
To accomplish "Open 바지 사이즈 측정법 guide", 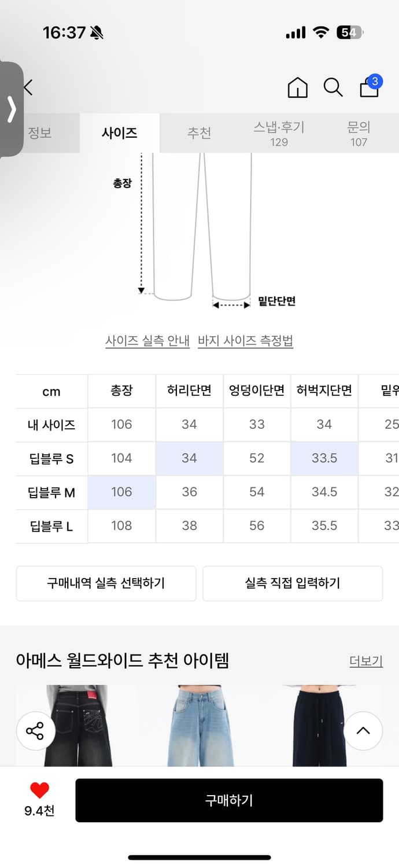I will (x=245, y=341).
